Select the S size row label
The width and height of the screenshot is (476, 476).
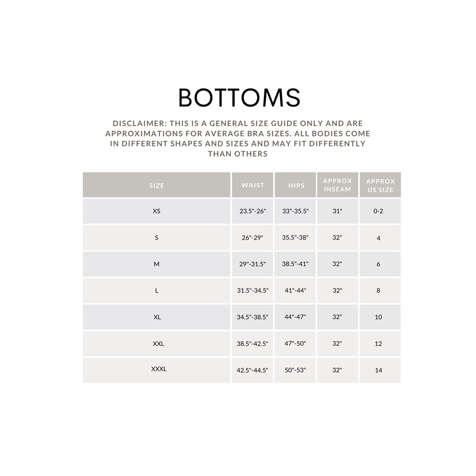(157, 238)
